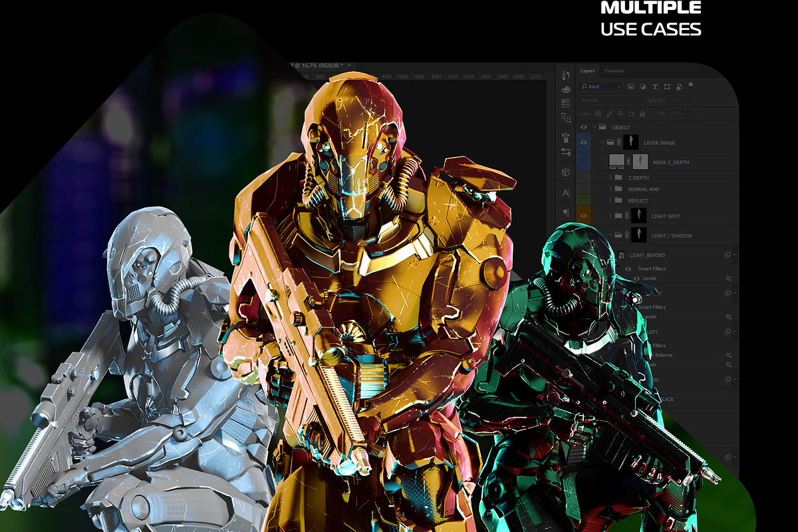Expand the Z DEPTH group
This screenshot has height=532, width=798.
click(610, 178)
